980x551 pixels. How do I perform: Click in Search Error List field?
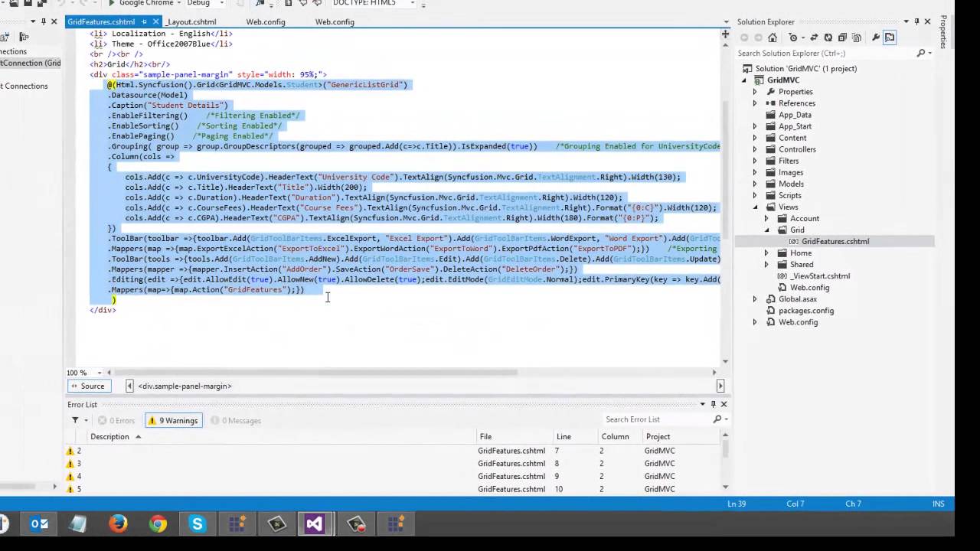coord(656,419)
